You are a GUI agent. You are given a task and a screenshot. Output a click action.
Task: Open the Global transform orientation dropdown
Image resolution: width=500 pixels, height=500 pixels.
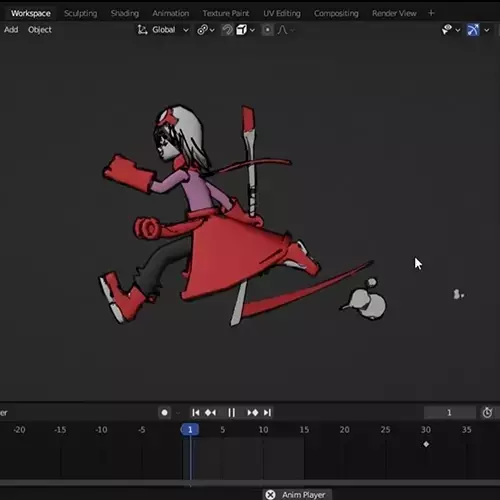pos(163,30)
